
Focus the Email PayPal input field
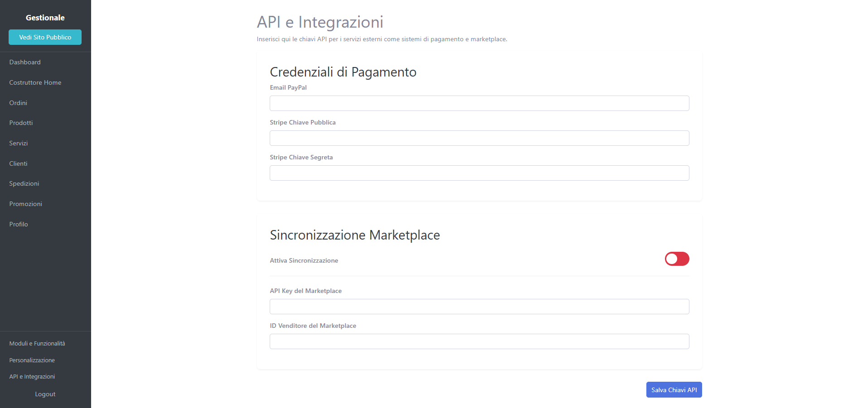[x=479, y=103]
